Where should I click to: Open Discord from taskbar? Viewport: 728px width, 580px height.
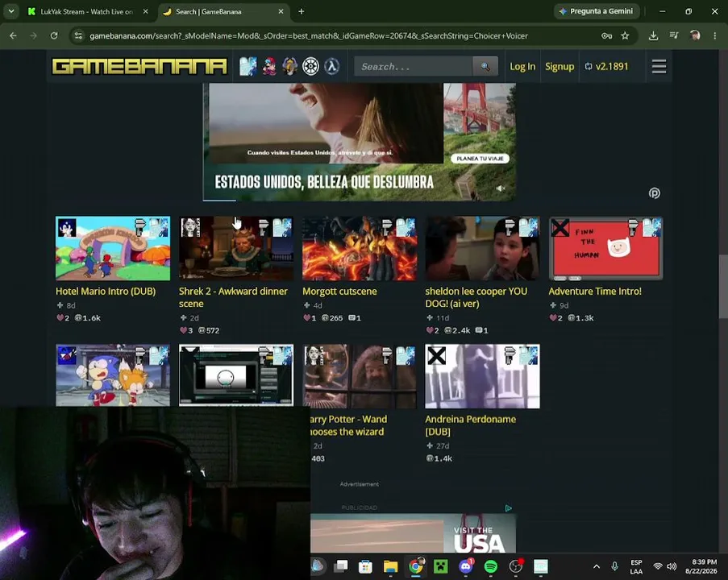(466, 566)
